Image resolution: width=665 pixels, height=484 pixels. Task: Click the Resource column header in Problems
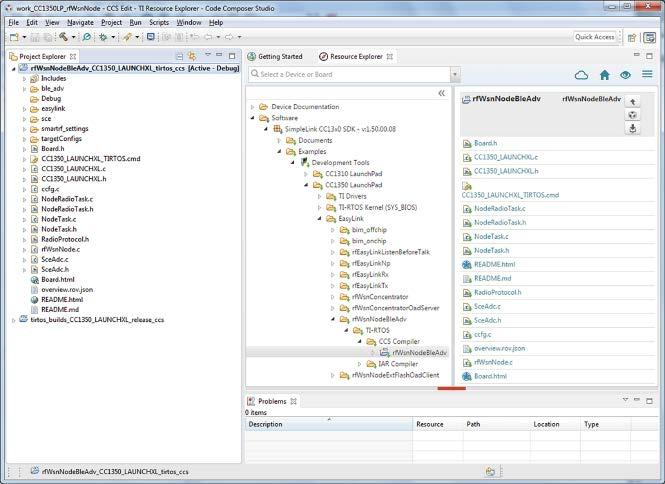click(438, 424)
